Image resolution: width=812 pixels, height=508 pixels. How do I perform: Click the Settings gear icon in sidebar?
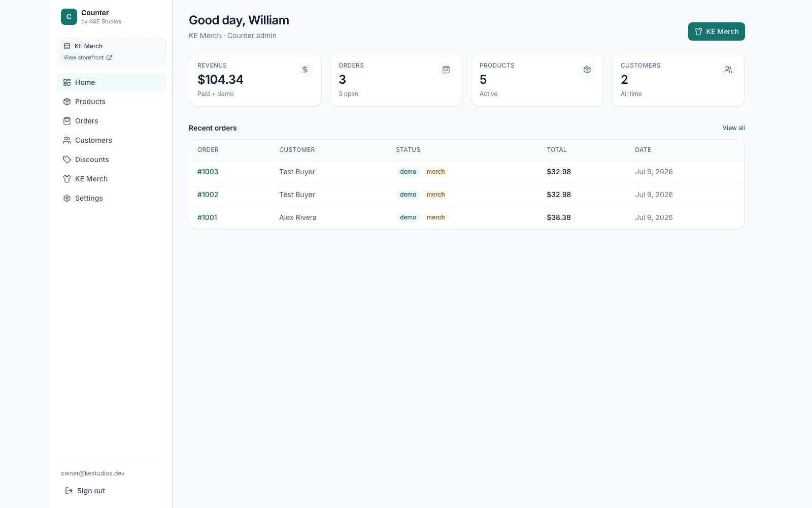coord(67,198)
